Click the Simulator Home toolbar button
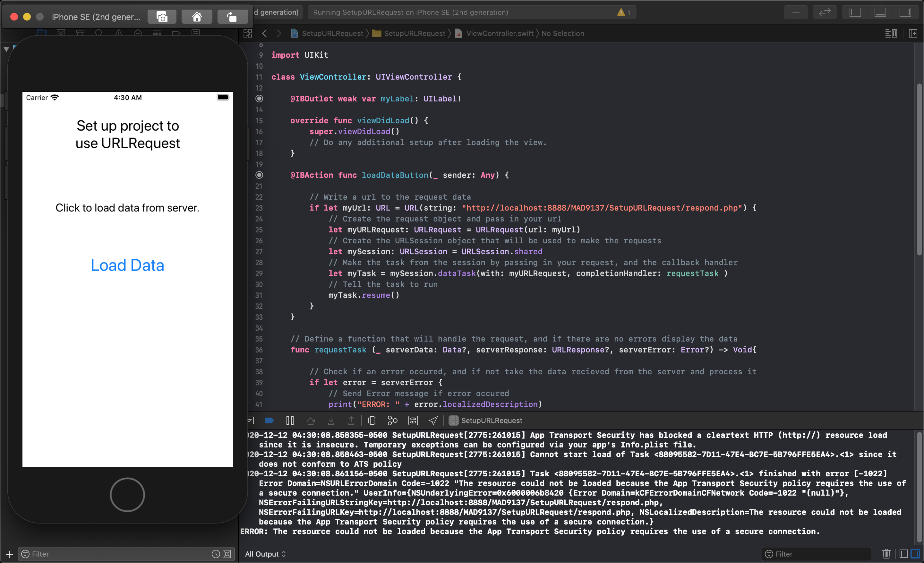This screenshot has height=563, width=924. pos(196,17)
